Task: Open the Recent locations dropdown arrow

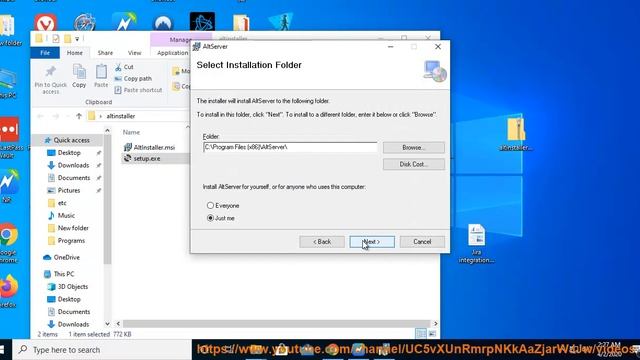Action: (68, 116)
